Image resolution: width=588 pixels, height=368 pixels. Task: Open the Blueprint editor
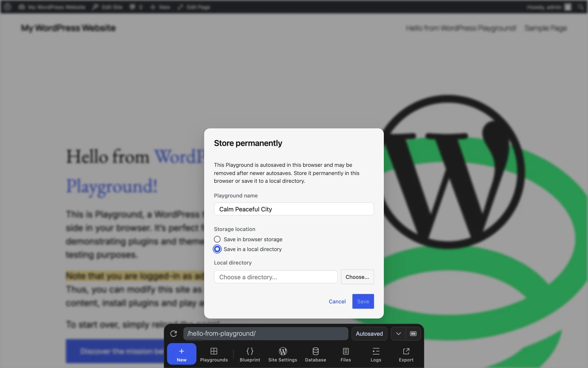pyautogui.click(x=250, y=355)
